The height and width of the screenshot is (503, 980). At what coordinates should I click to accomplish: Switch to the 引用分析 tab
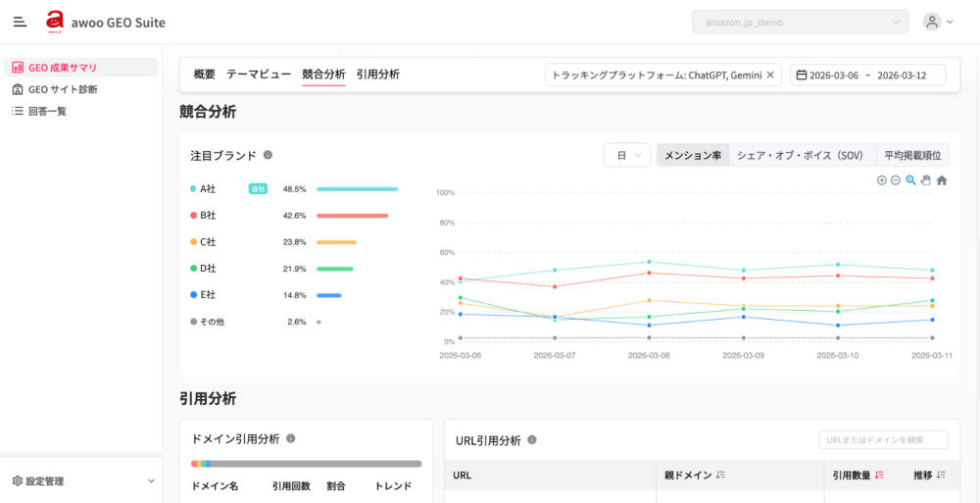(377, 75)
